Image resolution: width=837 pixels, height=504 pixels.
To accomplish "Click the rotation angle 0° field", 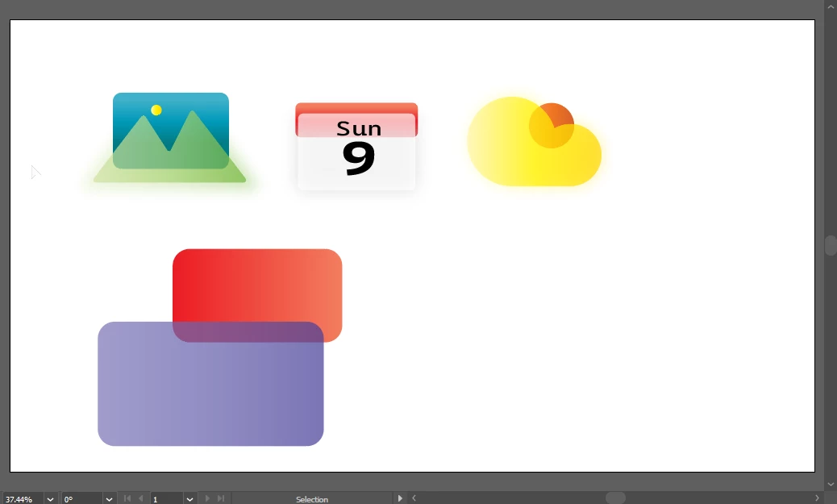I will [81, 499].
